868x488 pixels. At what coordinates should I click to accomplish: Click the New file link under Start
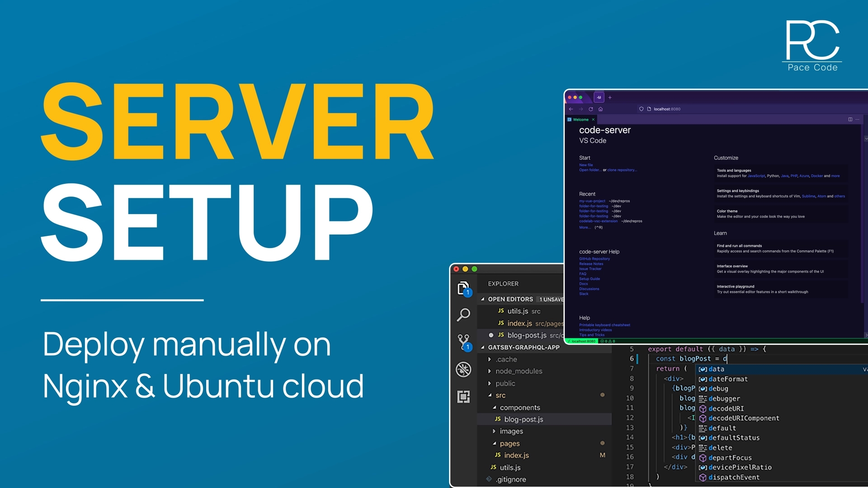(585, 164)
